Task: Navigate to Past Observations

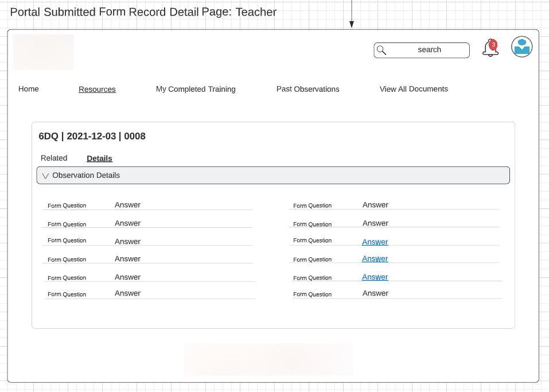Action: (x=307, y=90)
